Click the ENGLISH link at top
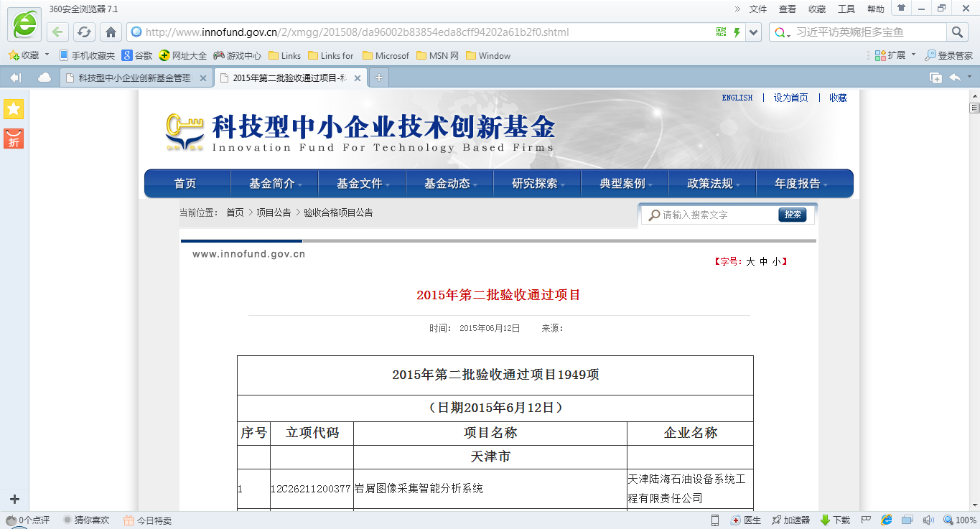Viewport: 980px width, 529px height. click(x=737, y=98)
